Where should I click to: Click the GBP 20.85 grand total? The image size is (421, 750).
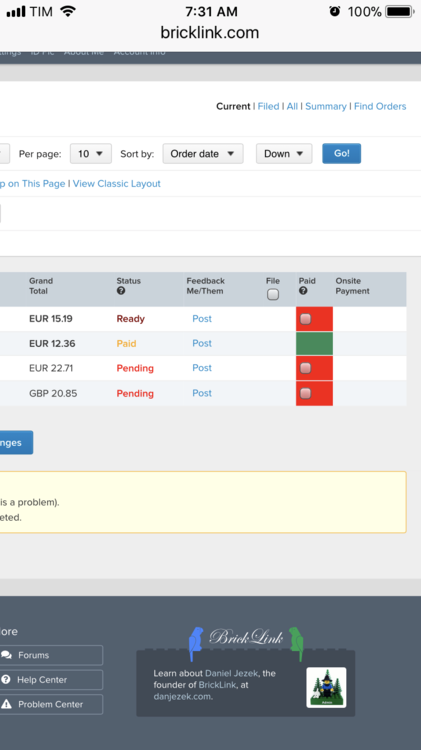click(53, 394)
